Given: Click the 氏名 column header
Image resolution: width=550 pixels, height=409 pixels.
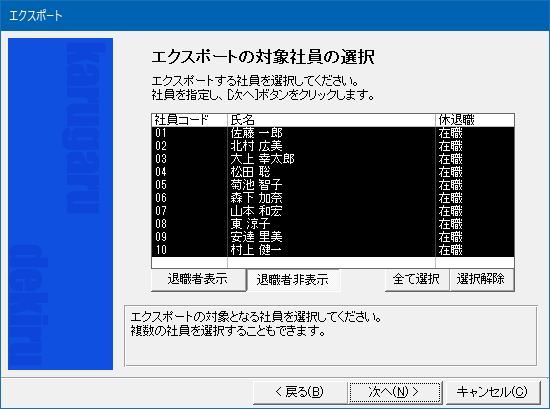Looking at the screenshot, I should pos(331,120).
